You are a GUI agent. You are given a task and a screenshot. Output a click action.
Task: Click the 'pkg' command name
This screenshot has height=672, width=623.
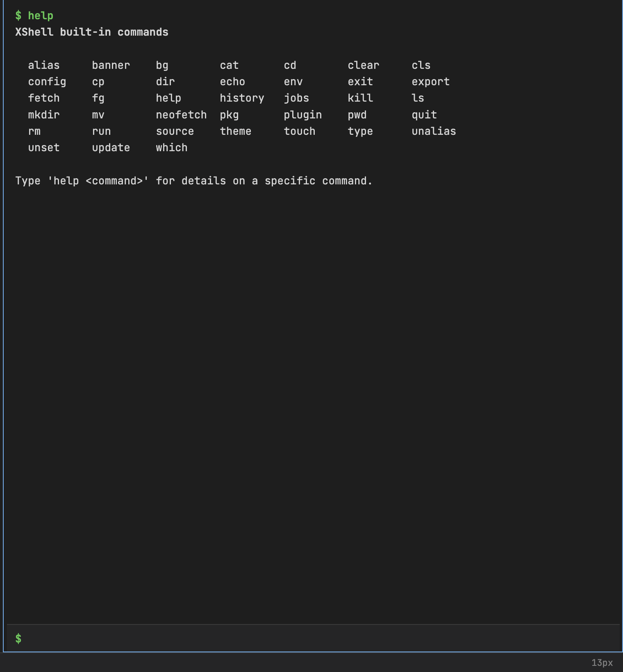(229, 115)
